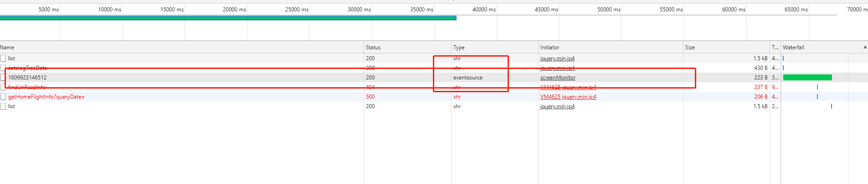
Task: Click the file icon beside catalogTreeData
Action: [3, 68]
